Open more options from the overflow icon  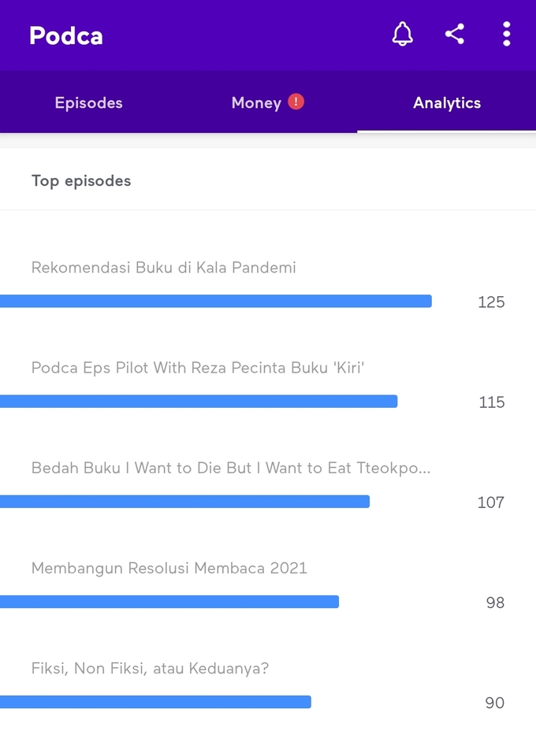pos(507,34)
